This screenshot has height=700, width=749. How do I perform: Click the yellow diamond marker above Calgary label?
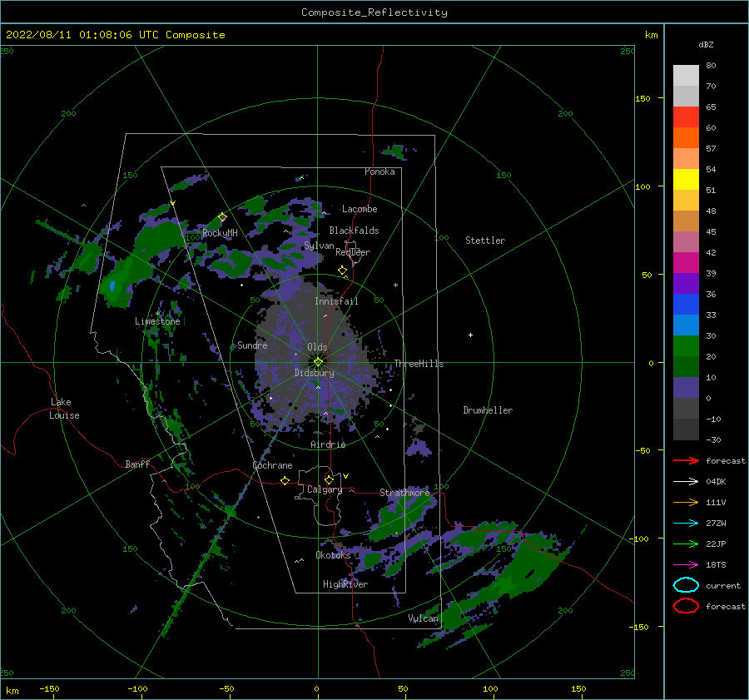coord(329,479)
